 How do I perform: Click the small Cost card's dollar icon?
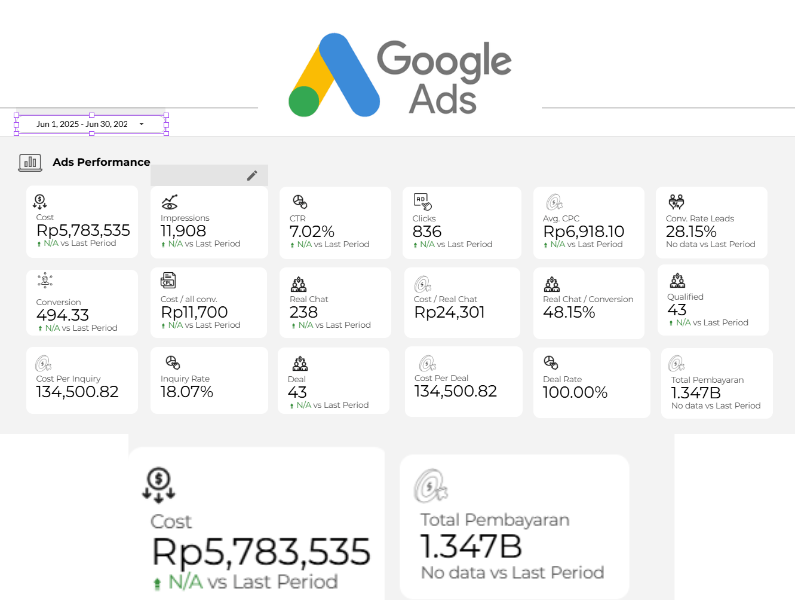40,202
